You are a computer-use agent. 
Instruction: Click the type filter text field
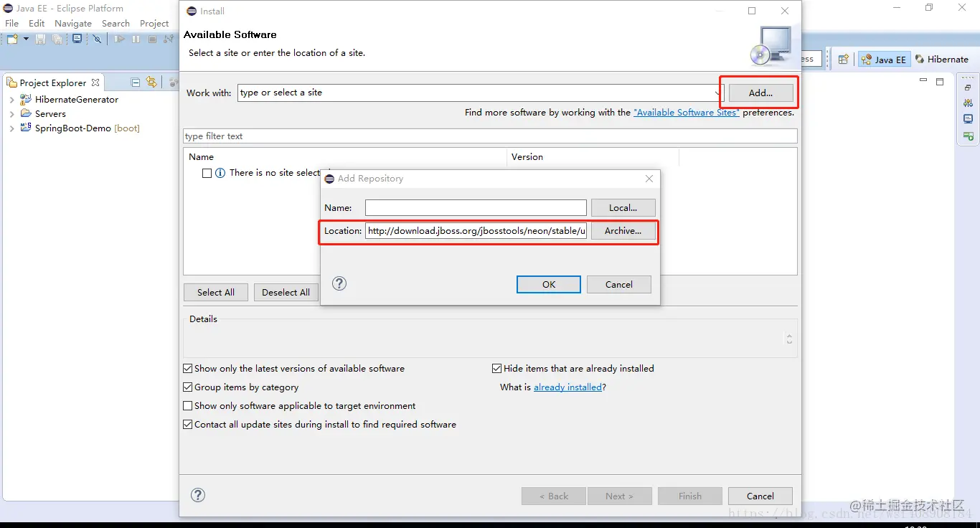[490, 136]
